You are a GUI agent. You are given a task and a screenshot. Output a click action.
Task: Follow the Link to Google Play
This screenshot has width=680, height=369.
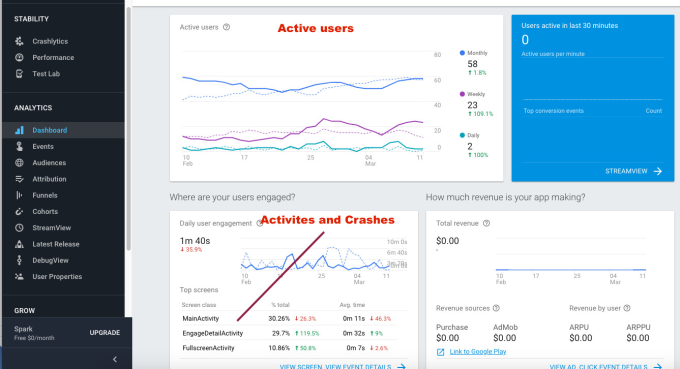click(x=478, y=352)
